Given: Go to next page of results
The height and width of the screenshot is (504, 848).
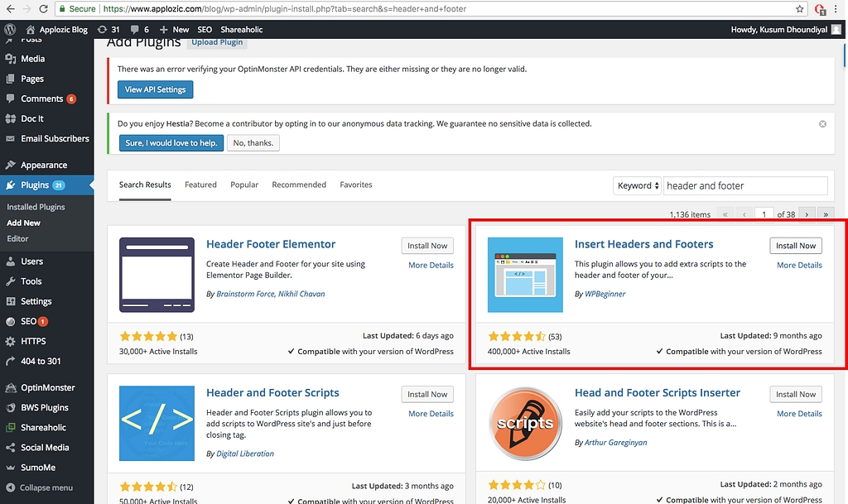Looking at the screenshot, I should [x=806, y=214].
